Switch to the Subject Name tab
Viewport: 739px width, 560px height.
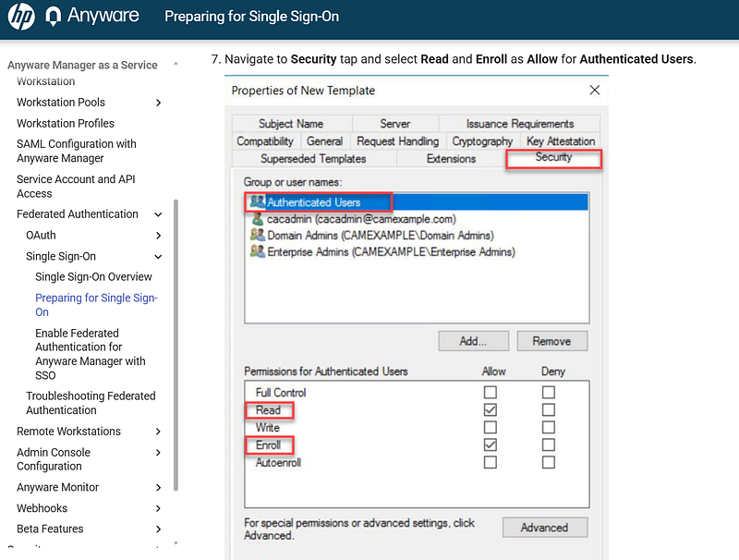pyautogui.click(x=292, y=124)
